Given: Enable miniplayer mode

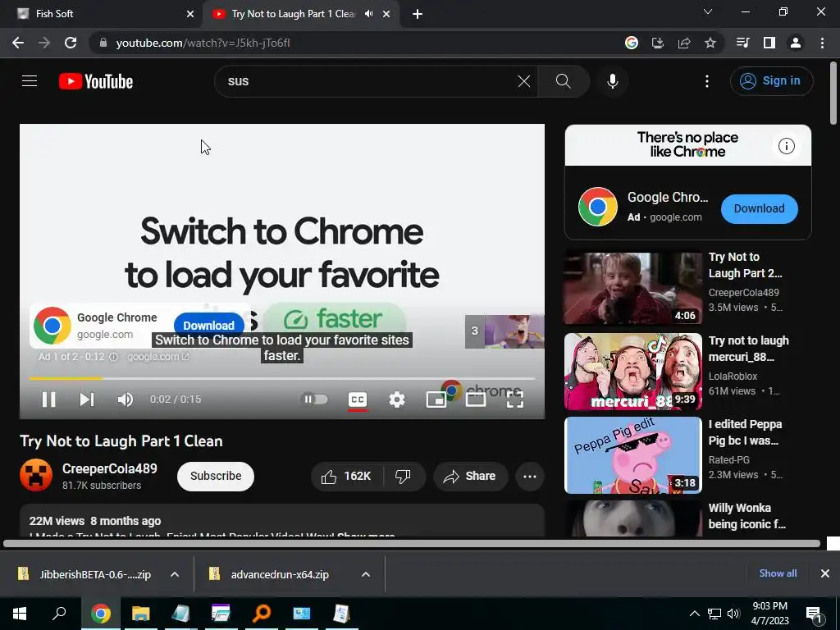Looking at the screenshot, I should [436, 399].
